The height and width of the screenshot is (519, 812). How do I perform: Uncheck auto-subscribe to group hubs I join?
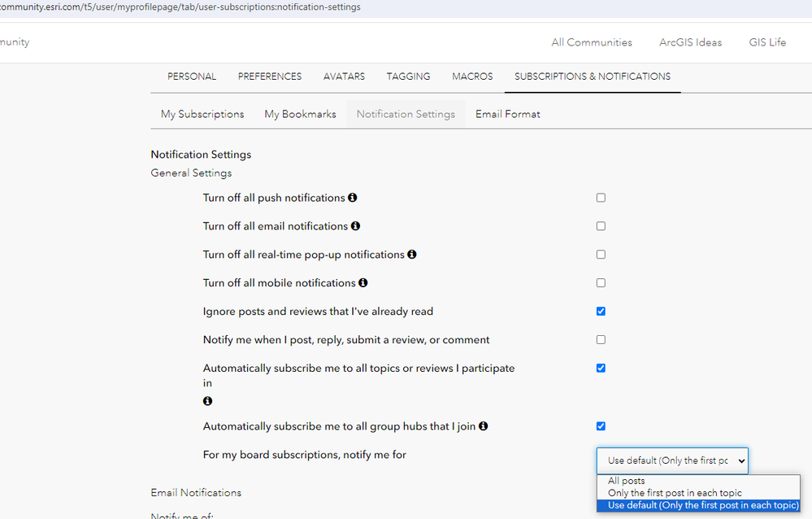(x=601, y=426)
